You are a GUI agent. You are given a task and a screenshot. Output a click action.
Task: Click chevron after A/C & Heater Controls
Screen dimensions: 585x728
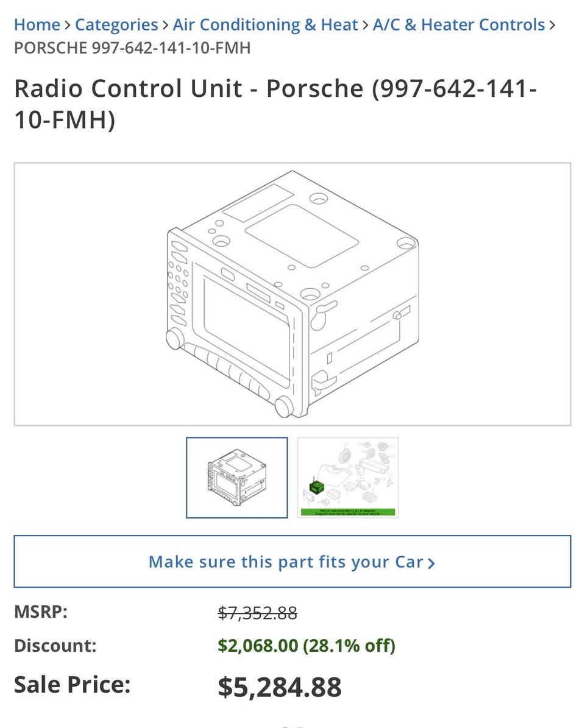click(x=552, y=25)
